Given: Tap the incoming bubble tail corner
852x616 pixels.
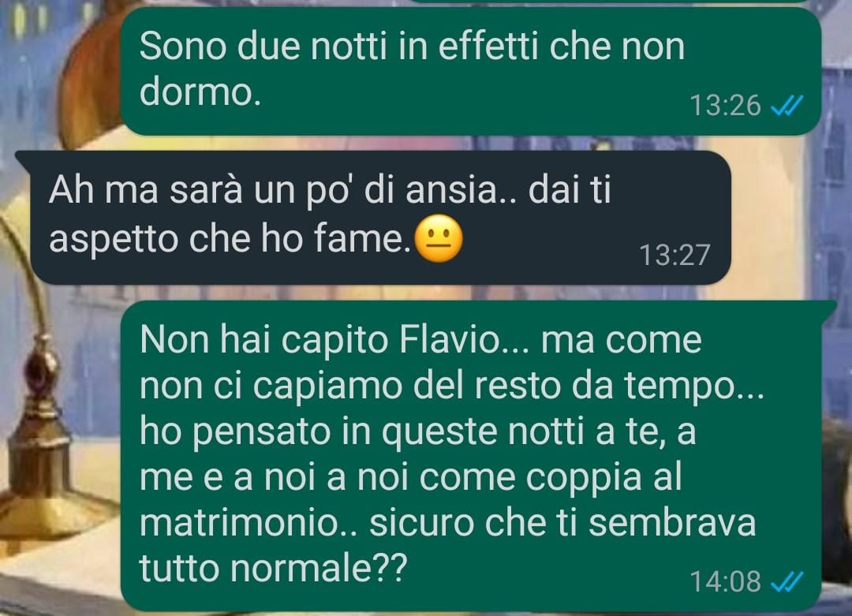Looking at the screenshot, I should coord(23,158).
